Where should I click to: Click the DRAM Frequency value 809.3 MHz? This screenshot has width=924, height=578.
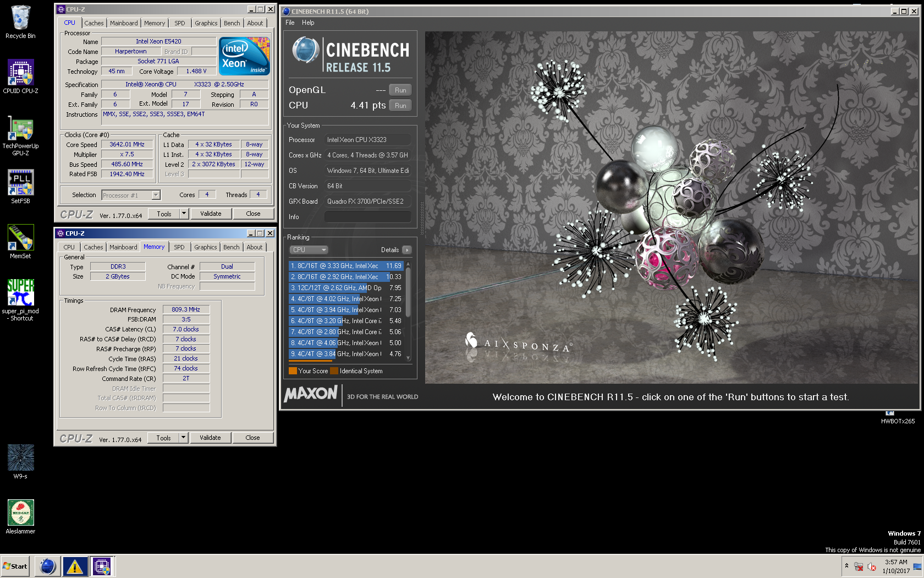186,309
